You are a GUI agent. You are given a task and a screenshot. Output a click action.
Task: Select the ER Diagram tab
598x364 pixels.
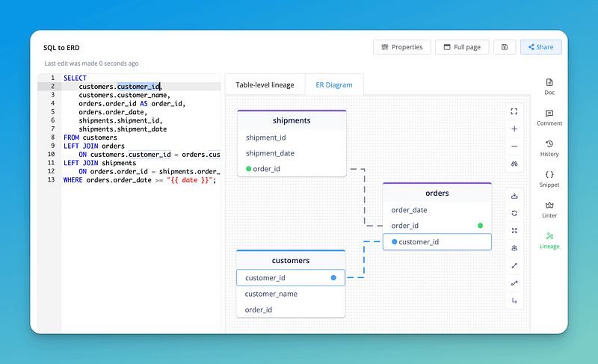[334, 84]
